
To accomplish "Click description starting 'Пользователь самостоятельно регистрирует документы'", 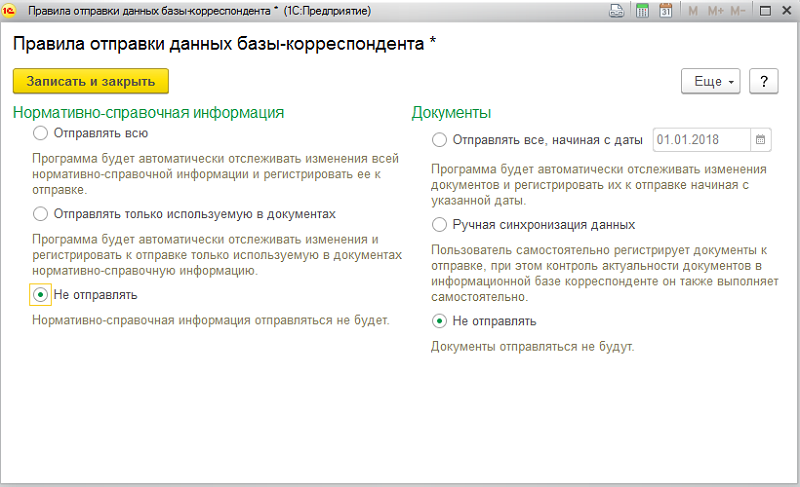I will pyautogui.click(x=605, y=273).
